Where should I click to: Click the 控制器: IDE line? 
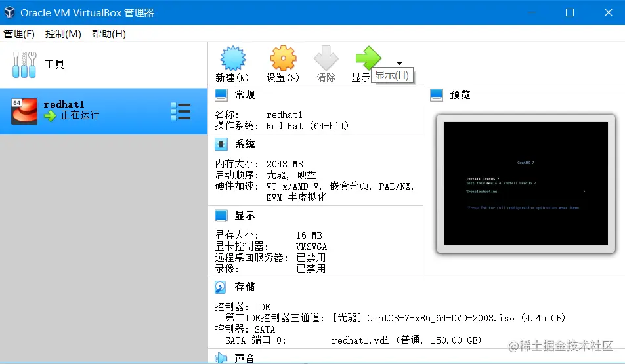click(x=242, y=307)
